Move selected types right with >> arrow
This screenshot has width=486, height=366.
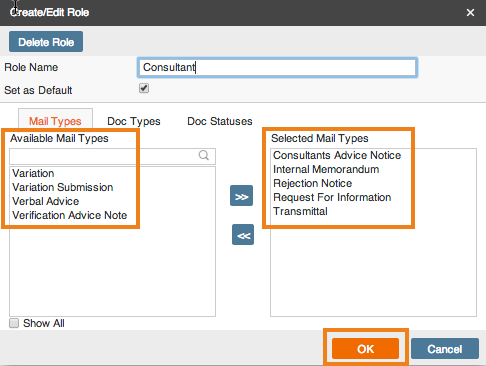pyautogui.click(x=241, y=196)
